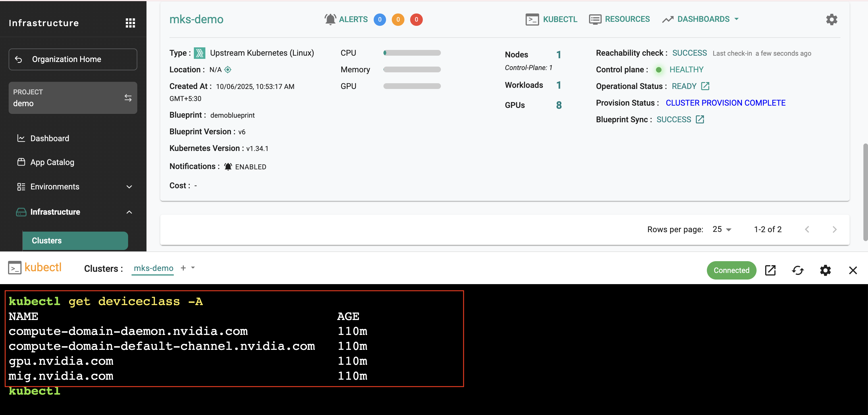Open kubectl terminal settings gear

(x=825, y=270)
